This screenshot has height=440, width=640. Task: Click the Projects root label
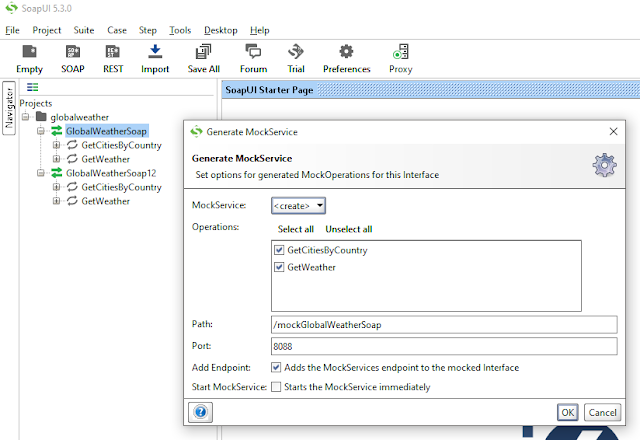[x=36, y=103]
